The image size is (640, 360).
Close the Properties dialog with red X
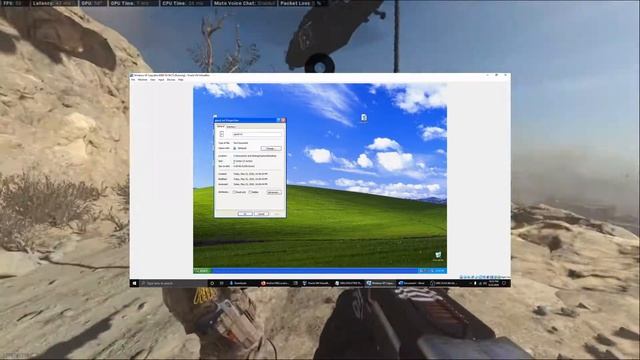click(283, 120)
